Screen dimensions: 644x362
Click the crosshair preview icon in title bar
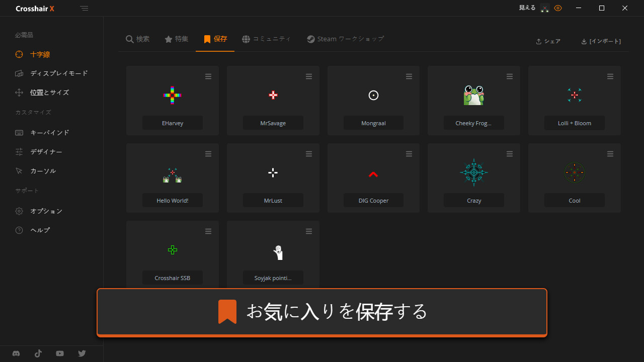(545, 8)
